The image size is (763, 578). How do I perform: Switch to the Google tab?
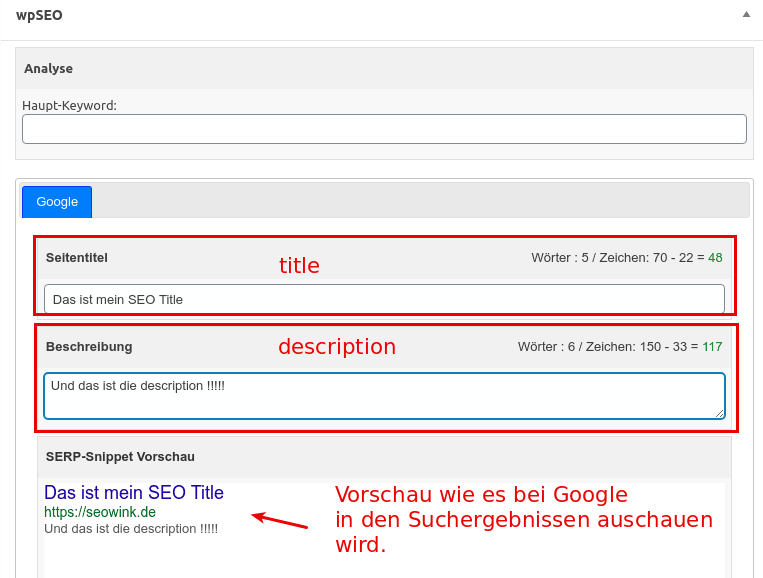[57, 201]
